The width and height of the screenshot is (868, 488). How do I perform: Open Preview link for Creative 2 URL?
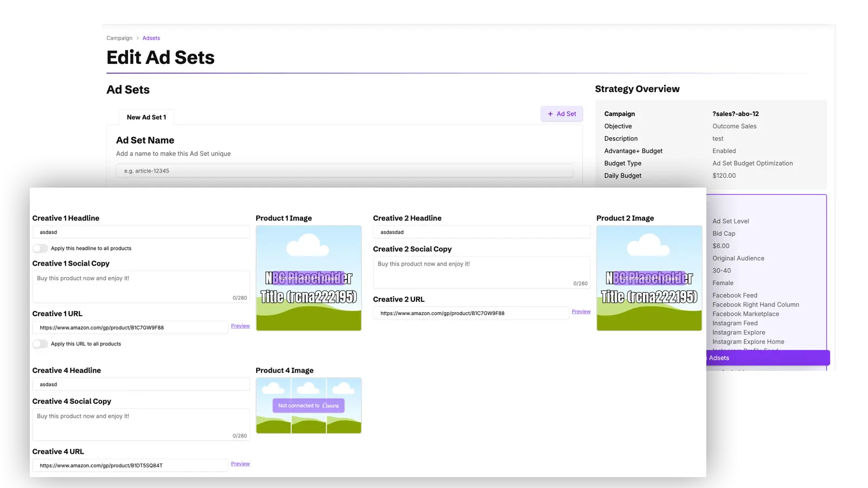coord(580,312)
